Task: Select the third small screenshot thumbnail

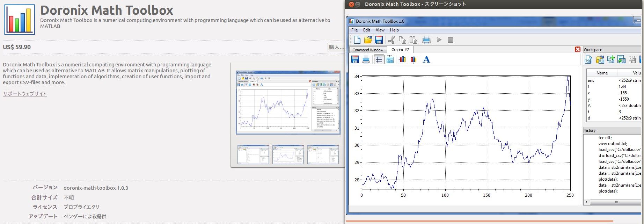Action: [323, 154]
